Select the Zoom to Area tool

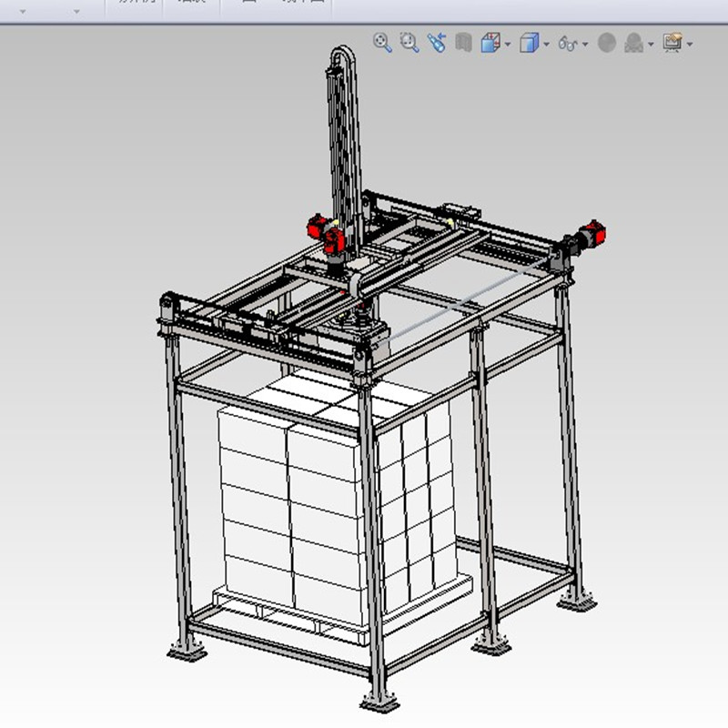tap(409, 43)
